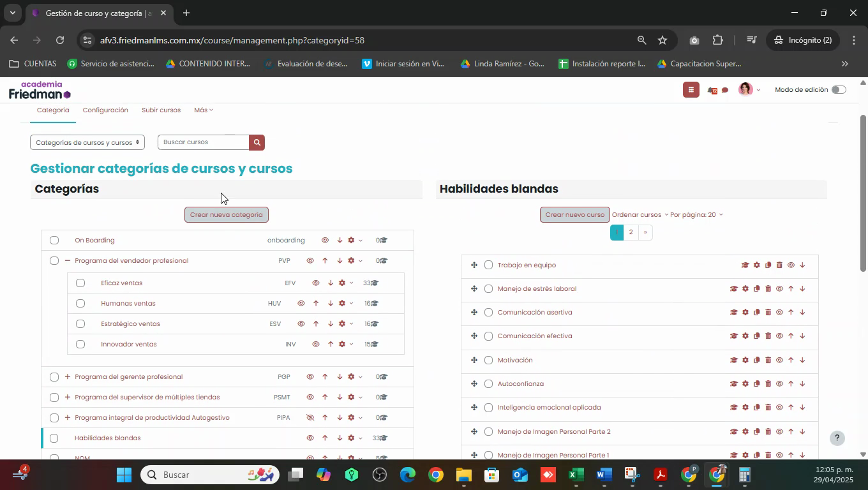Open the user profile menu dropdown
Viewport: 868px width, 490px height.
pos(749,90)
